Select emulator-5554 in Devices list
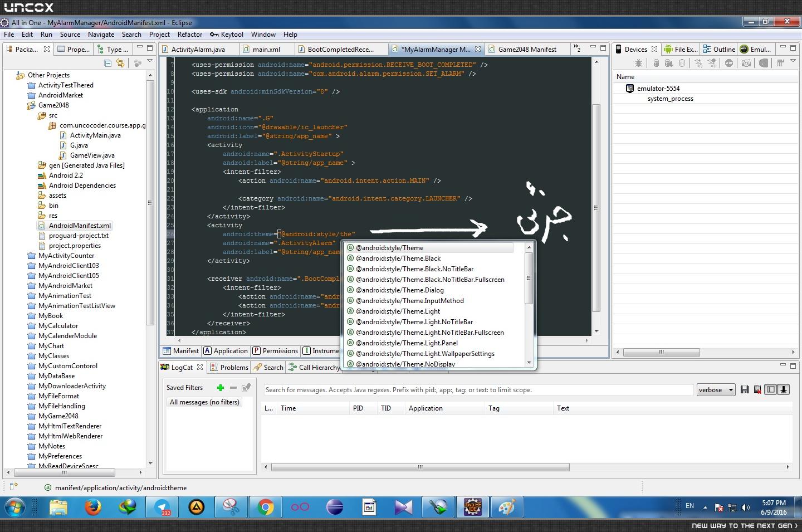Screen dimensions: 802x532 tap(658, 89)
